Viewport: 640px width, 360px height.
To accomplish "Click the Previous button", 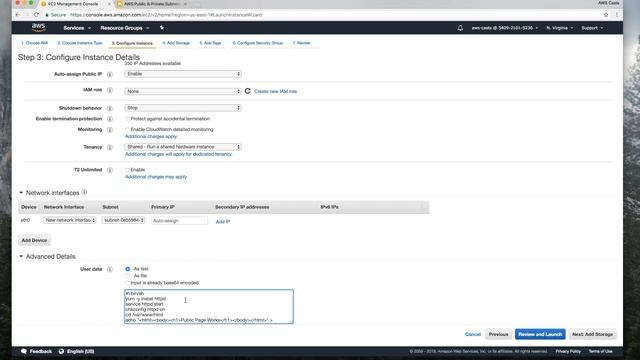I will (x=498, y=334).
